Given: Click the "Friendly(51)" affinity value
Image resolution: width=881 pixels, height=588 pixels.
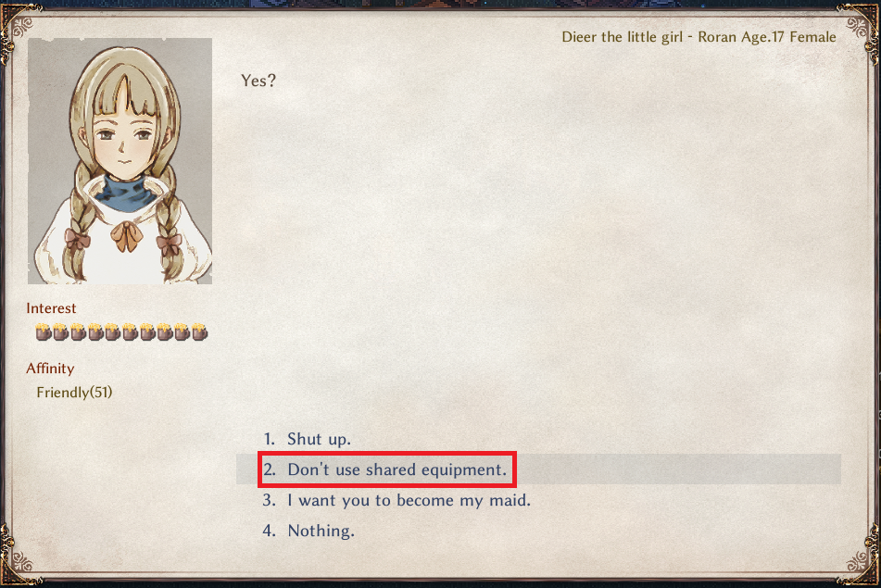Looking at the screenshot, I should click(x=74, y=392).
